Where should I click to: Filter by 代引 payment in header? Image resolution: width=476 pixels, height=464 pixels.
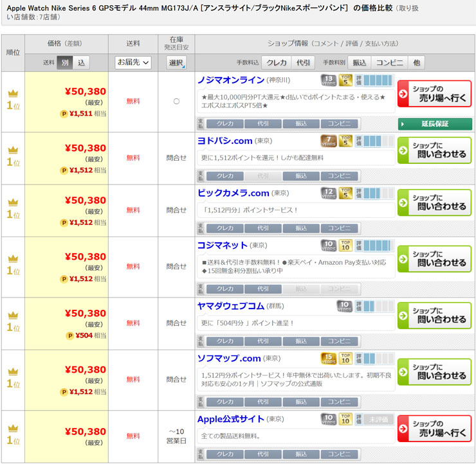pos(303,63)
